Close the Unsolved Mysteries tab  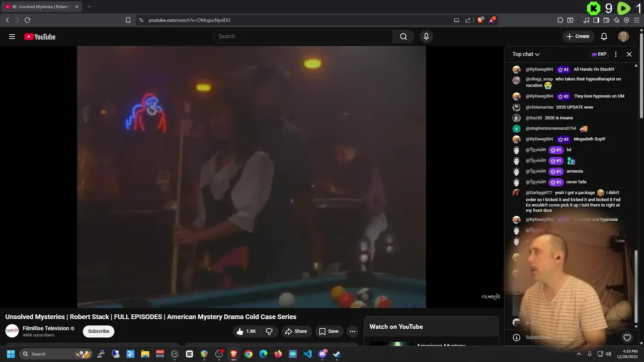pyautogui.click(x=76, y=7)
